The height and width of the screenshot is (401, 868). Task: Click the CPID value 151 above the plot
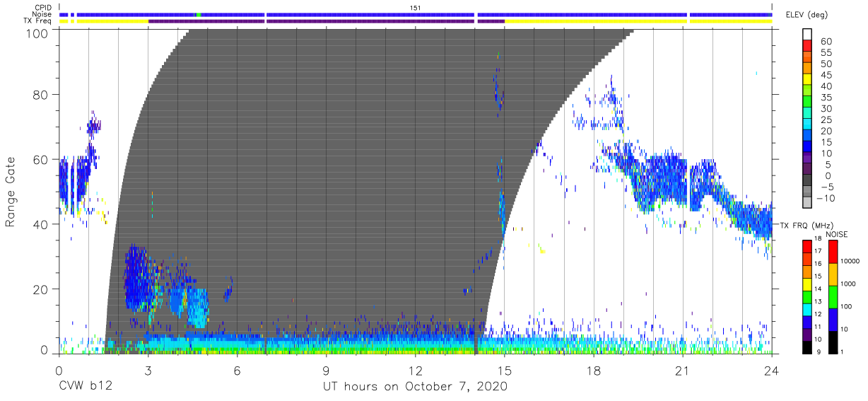(415, 7)
